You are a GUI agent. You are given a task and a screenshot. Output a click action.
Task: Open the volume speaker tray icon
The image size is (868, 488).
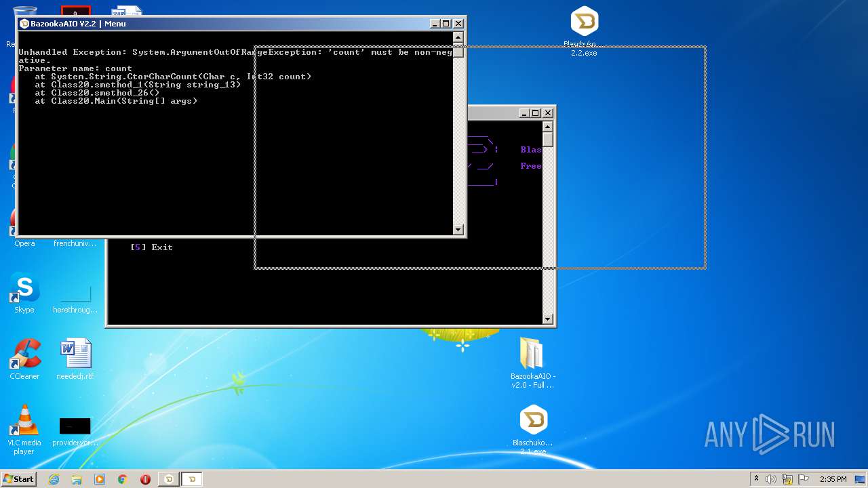pos(771,479)
